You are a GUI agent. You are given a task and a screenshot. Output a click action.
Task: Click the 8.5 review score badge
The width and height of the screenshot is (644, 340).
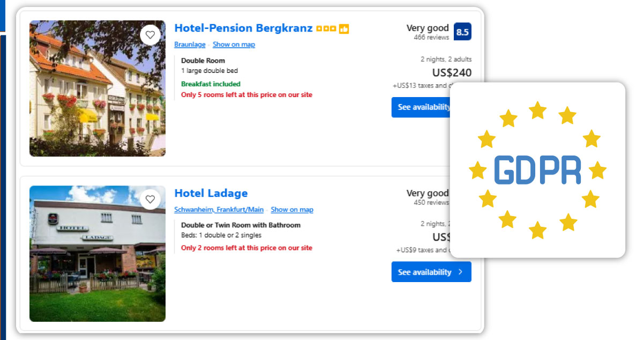[462, 32]
